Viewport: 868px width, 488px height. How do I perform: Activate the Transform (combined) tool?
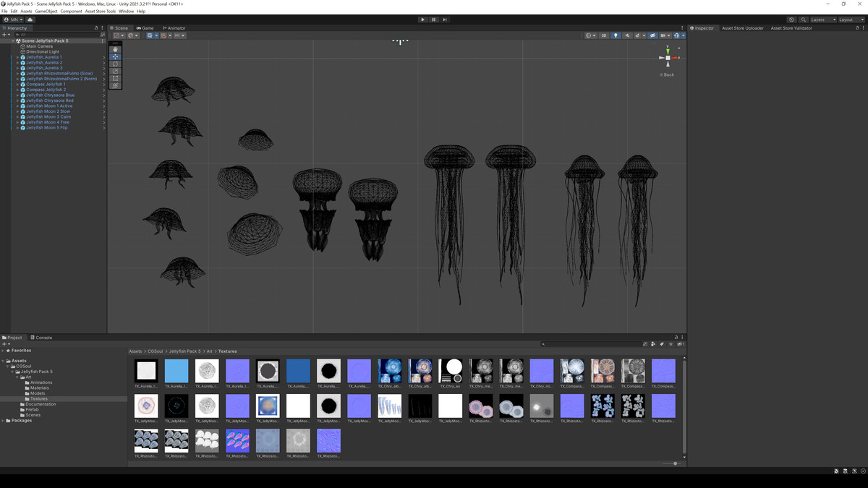point(115,86)
